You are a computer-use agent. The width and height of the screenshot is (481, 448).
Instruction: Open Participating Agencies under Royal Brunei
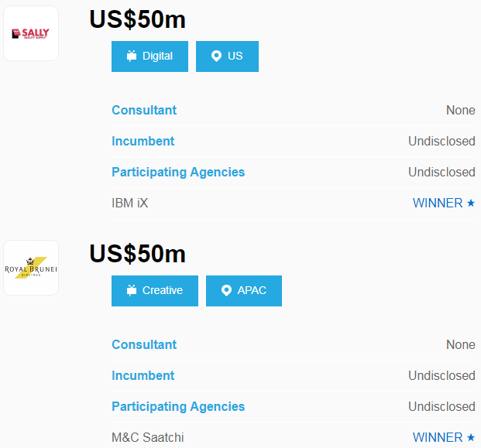coord(178,407)
